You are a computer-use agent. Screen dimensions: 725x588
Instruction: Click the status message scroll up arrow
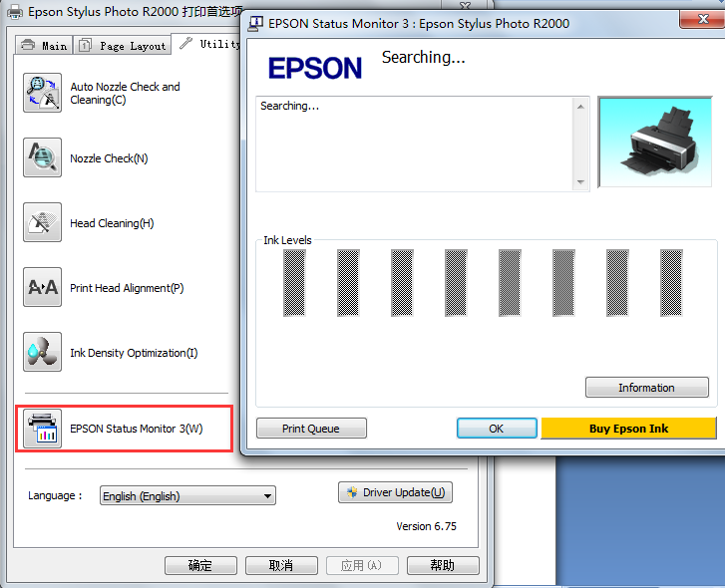coord(580,107)
